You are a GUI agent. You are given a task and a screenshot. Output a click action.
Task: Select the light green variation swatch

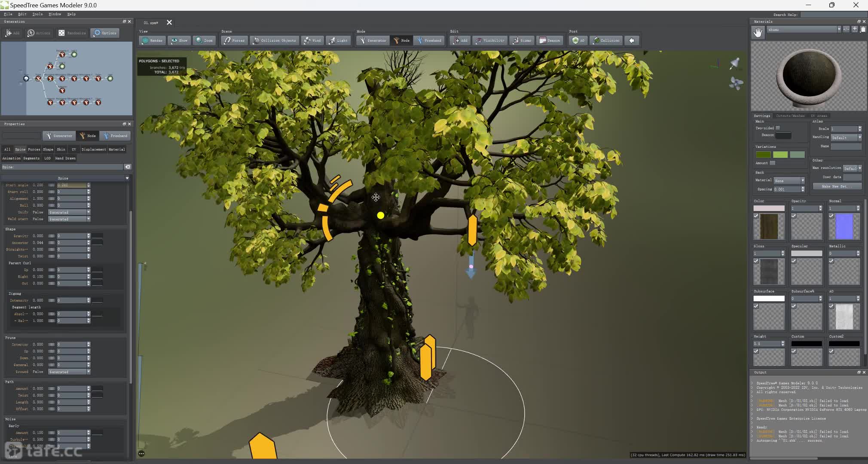780,155
